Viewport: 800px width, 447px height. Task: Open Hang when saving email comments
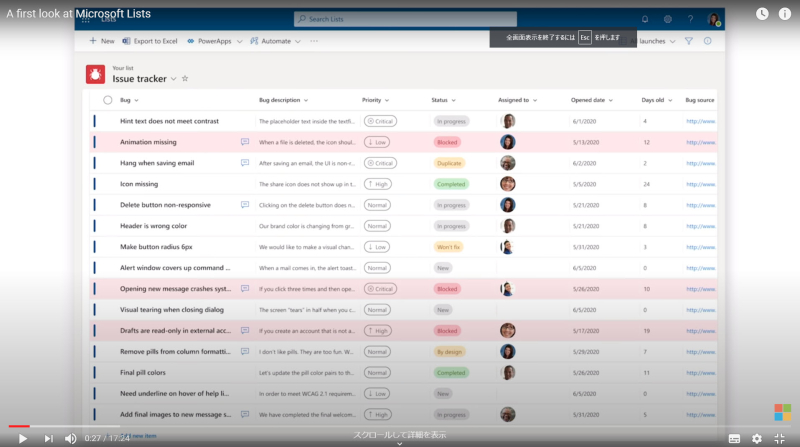point(245,163)
